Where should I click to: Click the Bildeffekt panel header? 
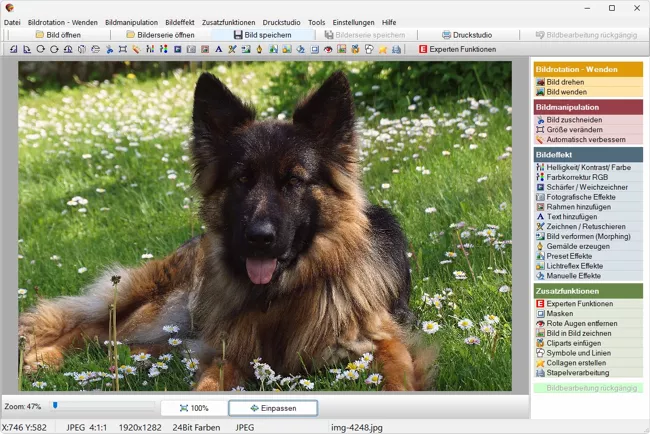pos(588,155)
